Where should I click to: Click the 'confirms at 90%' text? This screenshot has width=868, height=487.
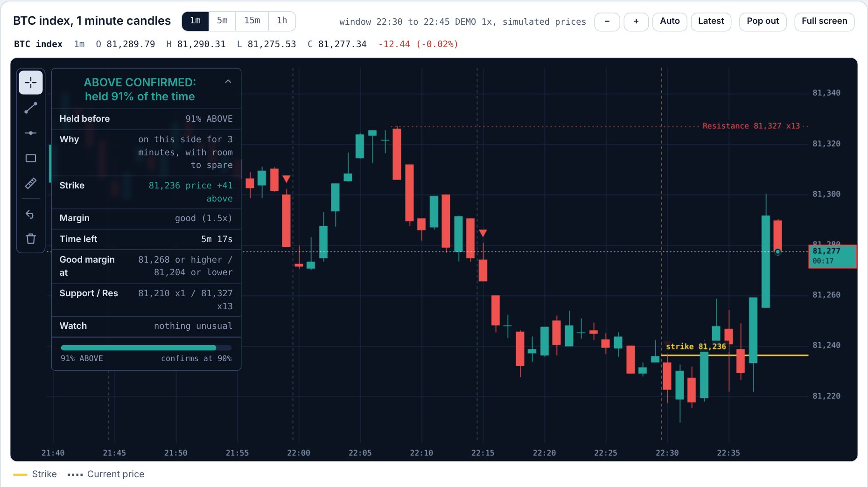click(x=196, y=358)
